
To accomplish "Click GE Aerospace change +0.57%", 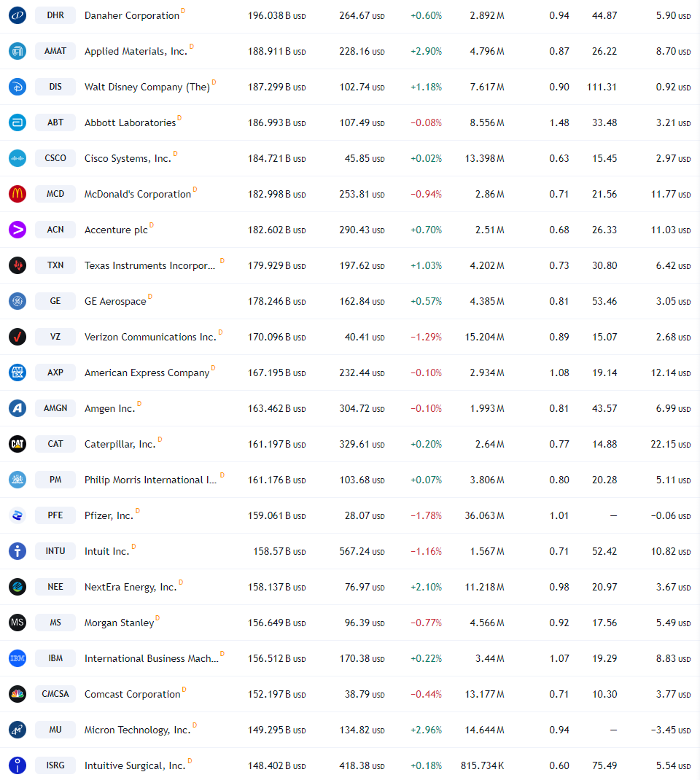I will (x=426, y=302).
